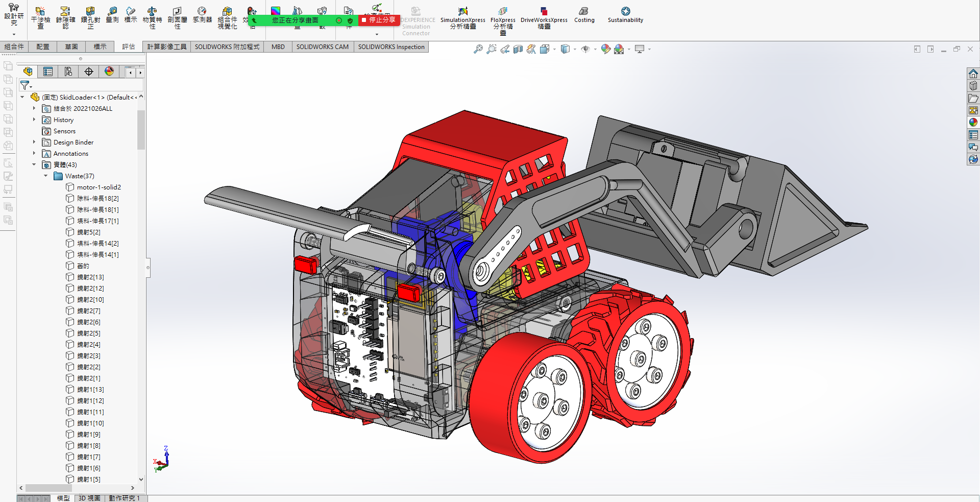Screen dimensions: 980x502
Task: Open the Design Library in the right task pane
Action: (x=973, y=86)
